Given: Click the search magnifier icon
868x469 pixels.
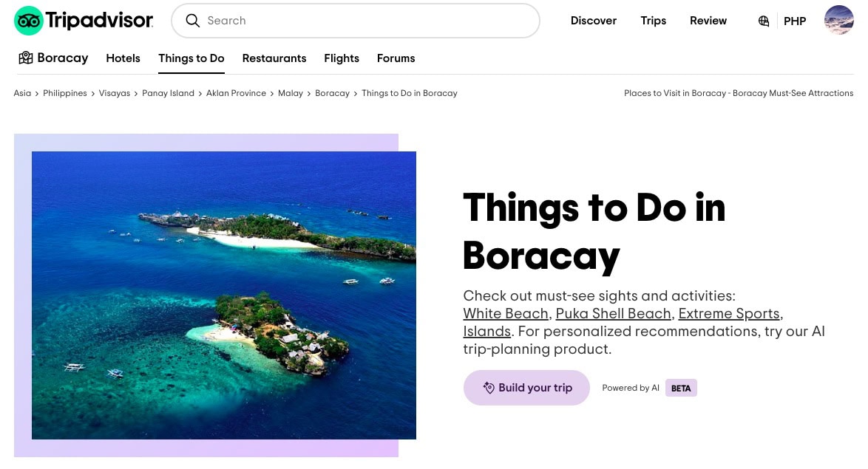Looking at the screenshot, I should pyautogui.click(x=193, y=21).
